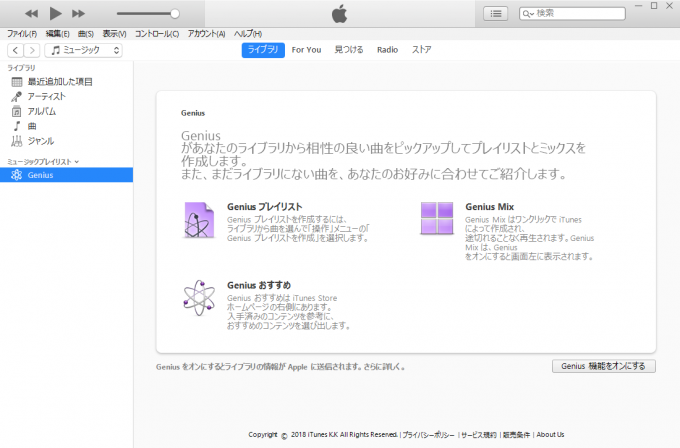Open the 表示(V) menu

114,34
